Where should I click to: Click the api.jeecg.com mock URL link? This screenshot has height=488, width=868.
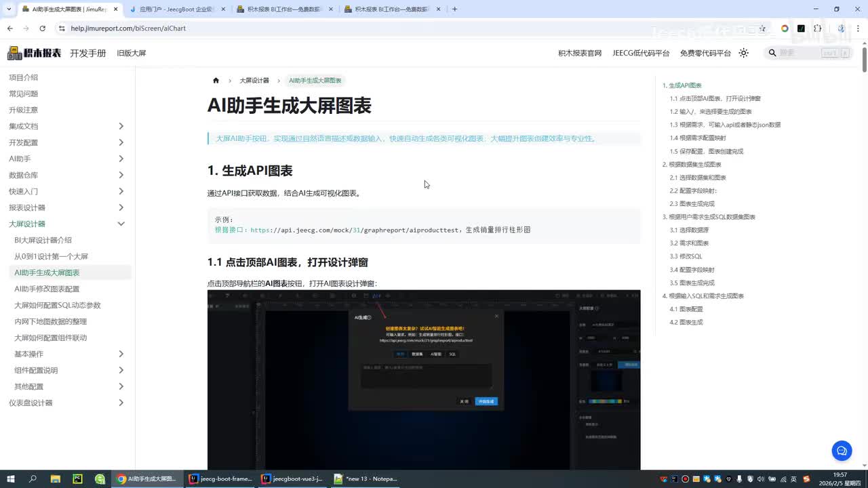pos(355,230)
